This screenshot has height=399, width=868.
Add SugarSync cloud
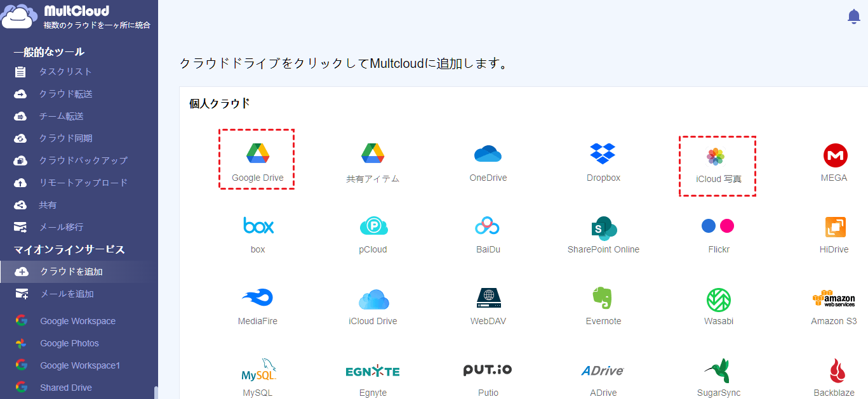[x=718, y=378]
